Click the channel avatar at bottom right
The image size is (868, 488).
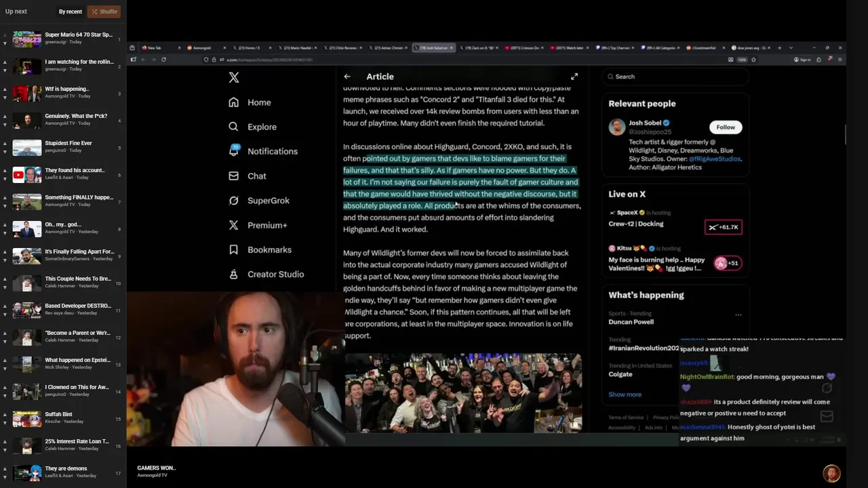pos(831,473)
